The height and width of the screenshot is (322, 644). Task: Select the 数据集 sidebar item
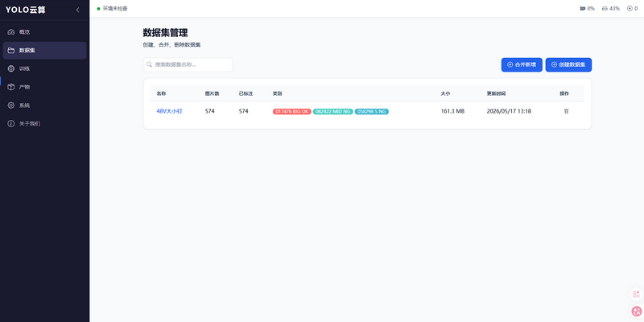[44, 51]
